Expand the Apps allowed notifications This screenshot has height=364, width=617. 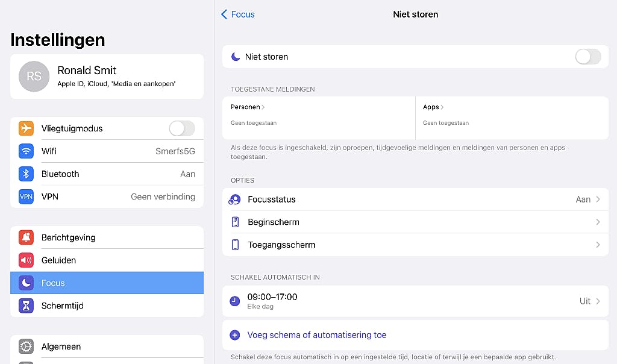tap(433, 107)
